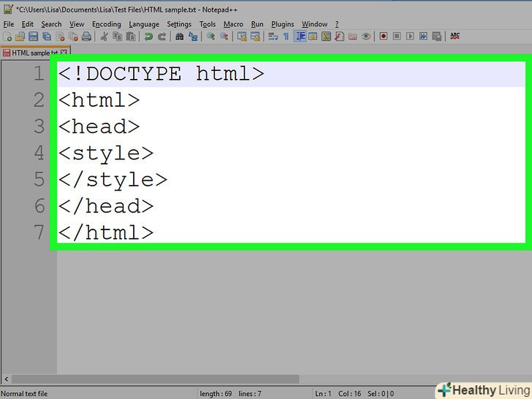Screen dimensions: 532x399
Task: Open the ? help menu
Action: [337, 24]
